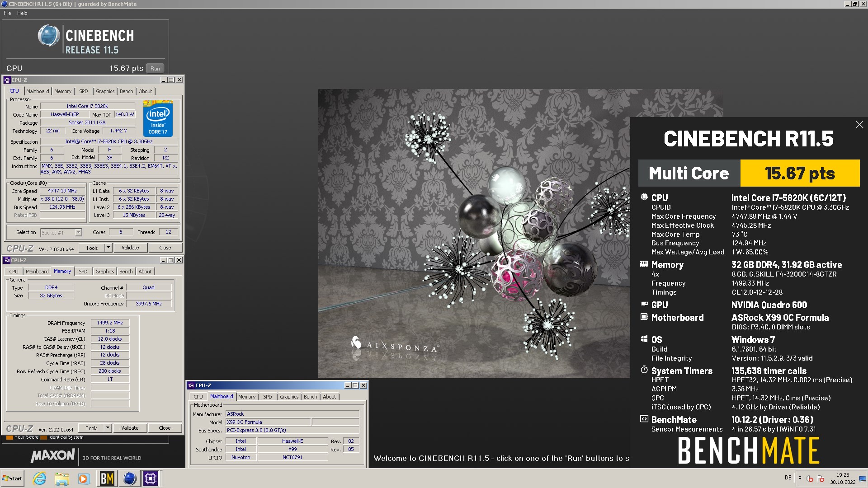The image size is (868, 488).
Task: Click the CPU-Z icon in the Memory window title bar
Action: [x=7, y=260]
